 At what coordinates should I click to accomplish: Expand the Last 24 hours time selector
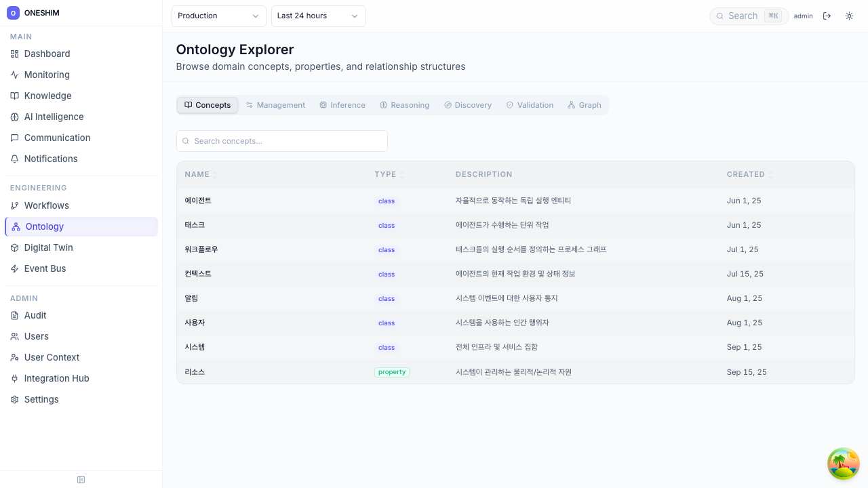click(x=318, y=16)
